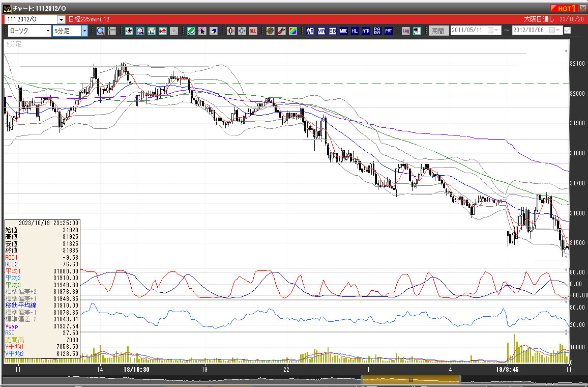
Task: Click the 平均1 legend label
Action: (x=13, y=271)
